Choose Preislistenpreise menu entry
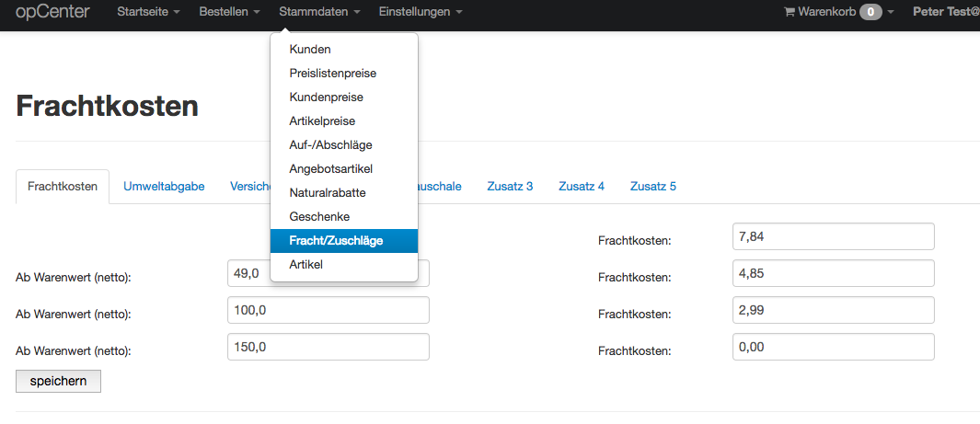This screenshot has height=424, width=980. [x=332, y=74]
